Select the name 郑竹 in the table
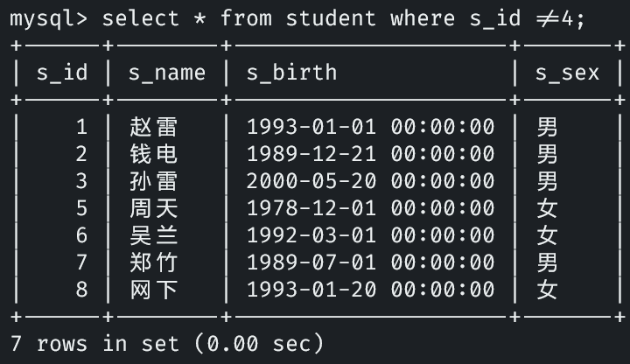 tap(154, 262)
